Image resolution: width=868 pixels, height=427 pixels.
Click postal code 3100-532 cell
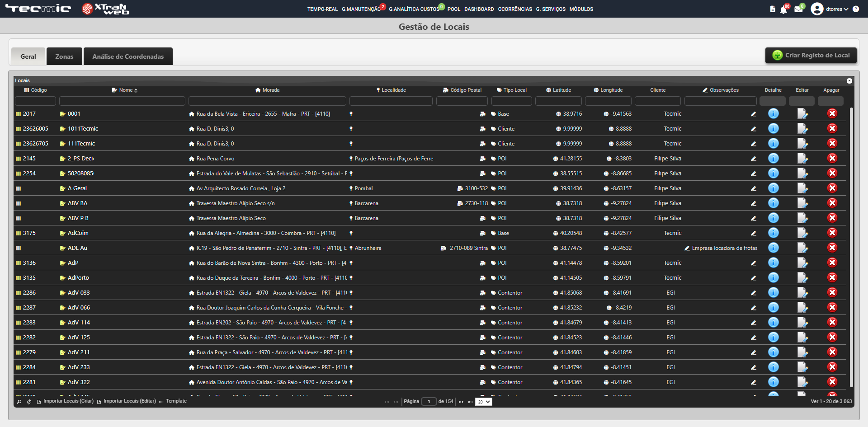tap(476, 188)
